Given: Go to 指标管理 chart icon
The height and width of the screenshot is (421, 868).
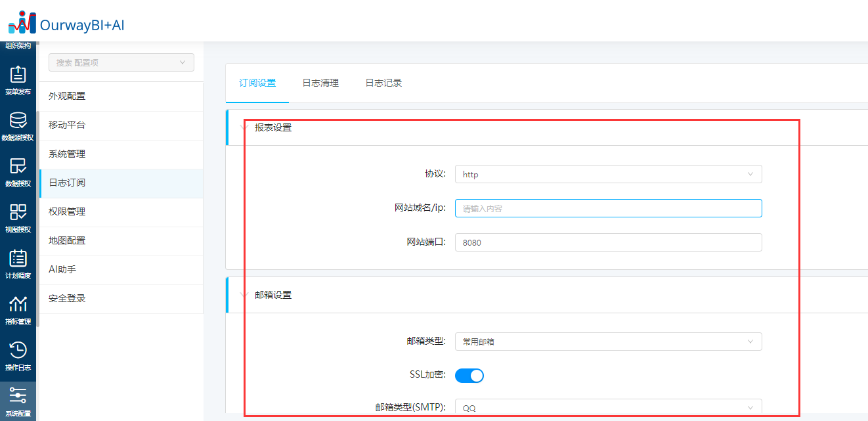Looking at the screenshot, I should (x=18, y=310).
